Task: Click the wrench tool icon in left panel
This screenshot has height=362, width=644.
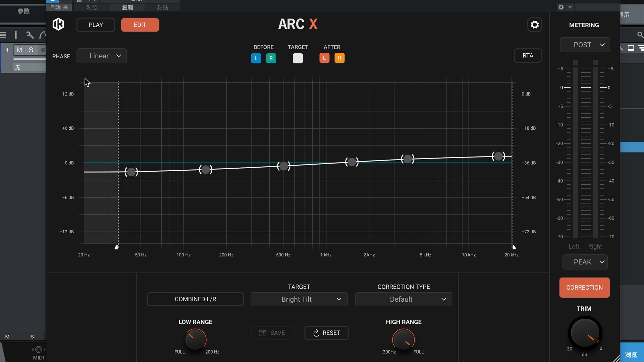Action: (30, 35)
